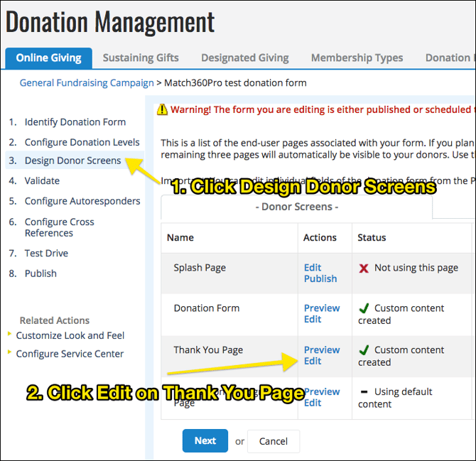
Task: Click Edit for Thank You Page
Action: click(x=313, y=361)
